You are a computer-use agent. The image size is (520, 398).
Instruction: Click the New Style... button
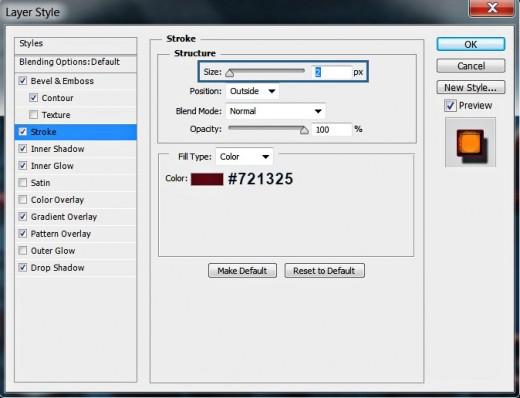pyautogui.click(x=471, y=87)
